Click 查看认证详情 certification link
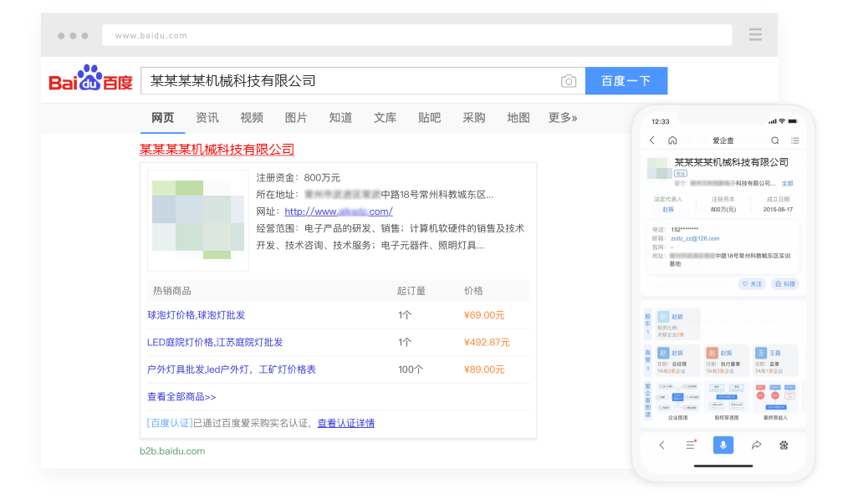This screenshot has width=858, height=504. click(x=345, y=423)
